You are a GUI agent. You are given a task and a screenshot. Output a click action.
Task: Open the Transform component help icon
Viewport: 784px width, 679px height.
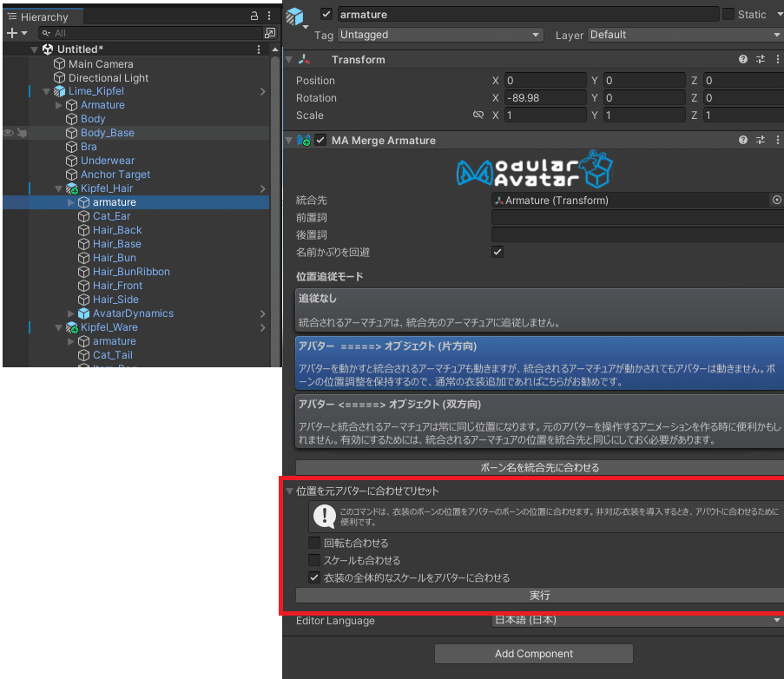coord(742,59)
